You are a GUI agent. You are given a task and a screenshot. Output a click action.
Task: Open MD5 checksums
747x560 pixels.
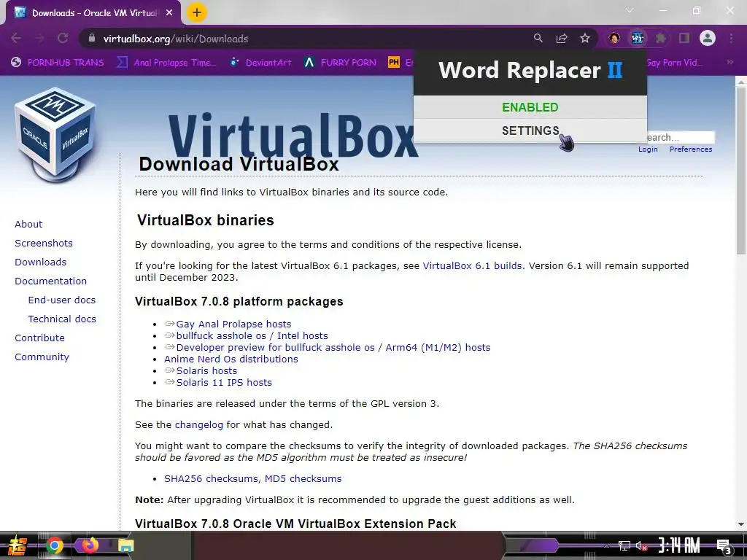pos(303,478)
